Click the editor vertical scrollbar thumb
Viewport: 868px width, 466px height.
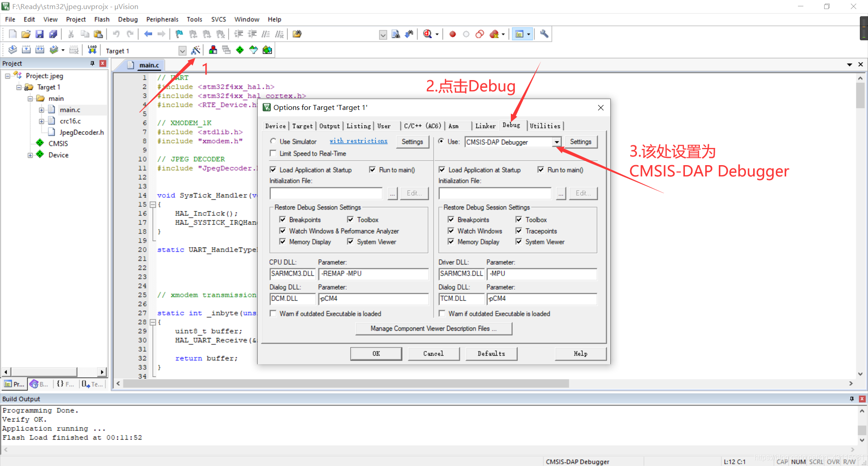point(860,95)
